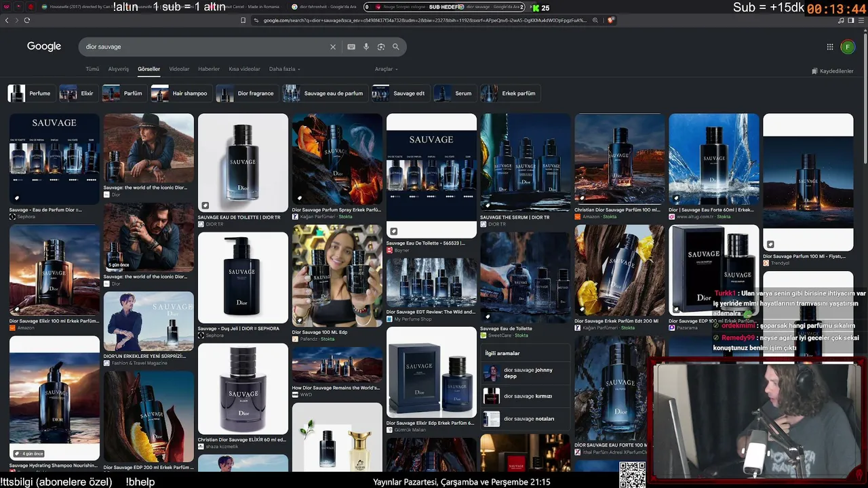Go forward using the browser forward arrow
This screenshot has height=488, width=868.
(x=16, y=20)
